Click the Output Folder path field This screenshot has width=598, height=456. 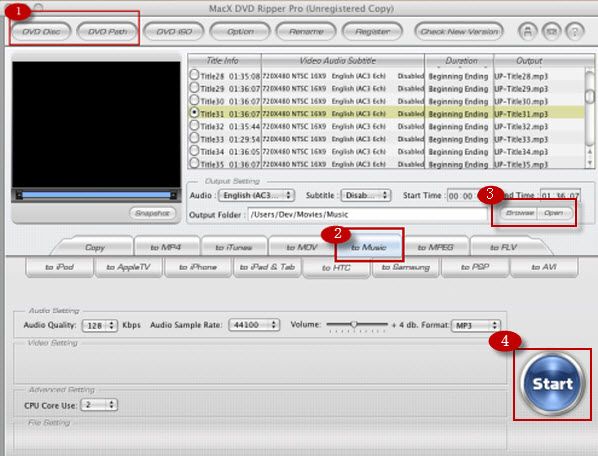(368, 214)
